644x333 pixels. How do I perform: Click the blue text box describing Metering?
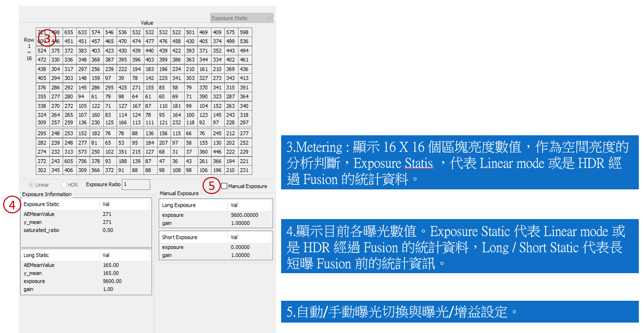[x=460, y=163]
